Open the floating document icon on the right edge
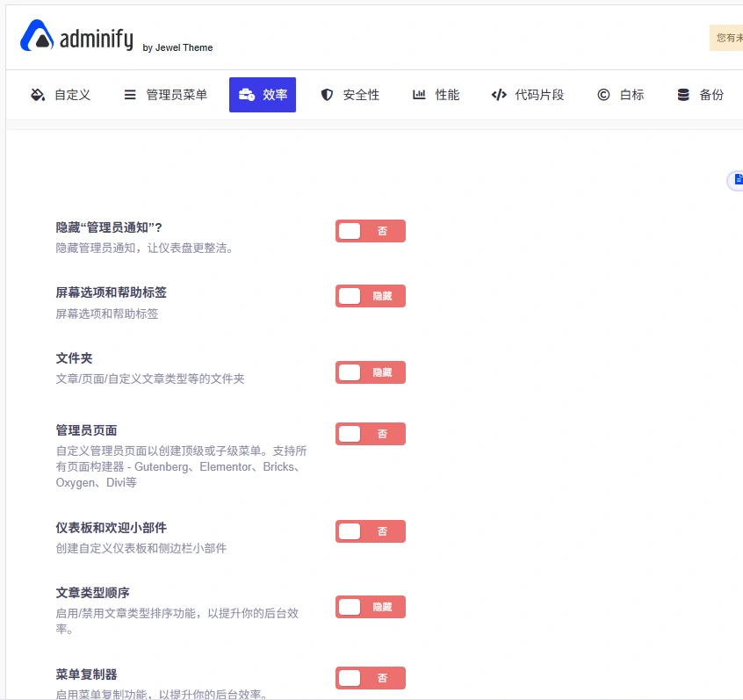The image size is (743, 700). tap(738, 180)
